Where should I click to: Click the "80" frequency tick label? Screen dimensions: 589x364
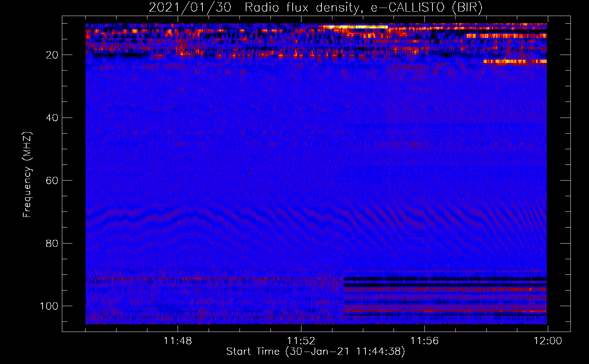52,243
